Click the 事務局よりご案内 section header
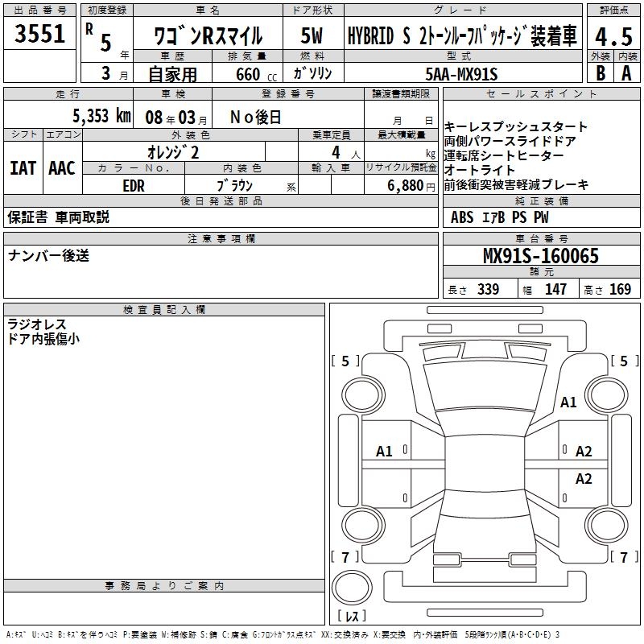The height and width of the screenshot is (644, 644). click(164, 586)
